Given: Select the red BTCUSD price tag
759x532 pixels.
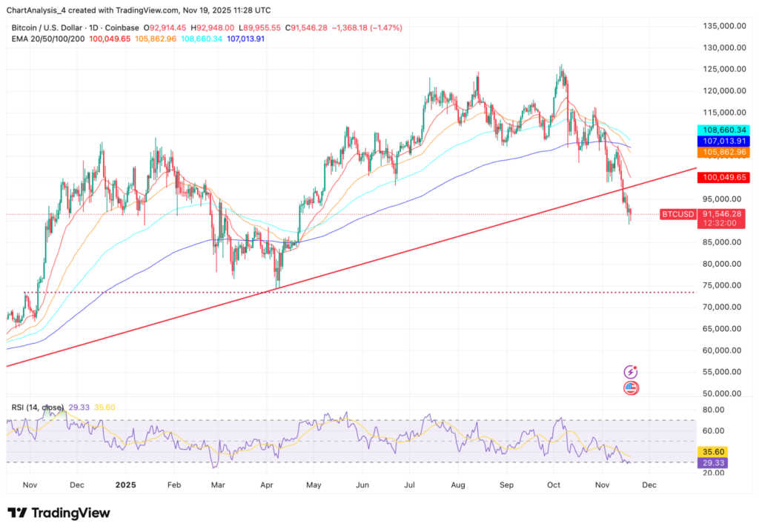Looking at the screenshot, I should 678,214.
